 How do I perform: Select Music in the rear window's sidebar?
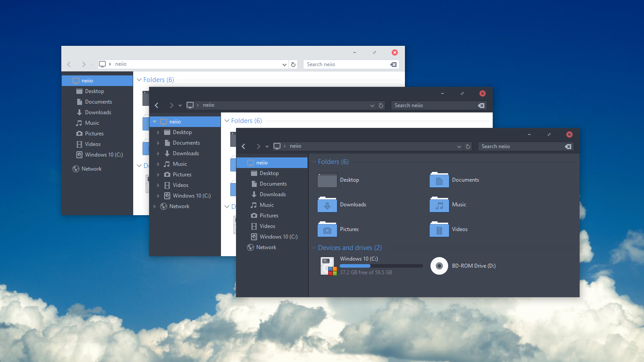coord(97,123)
